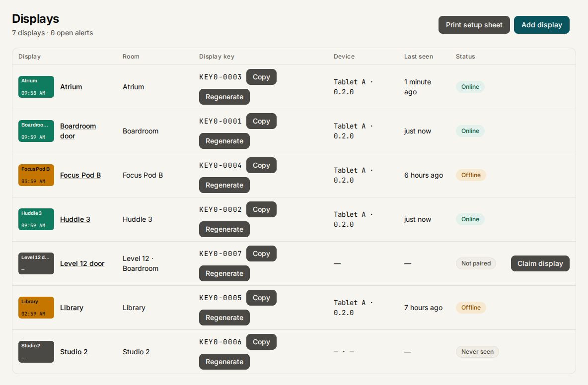588x385 pixels.
Task: Open the Studio 2 display link
Action: point(74,352)
